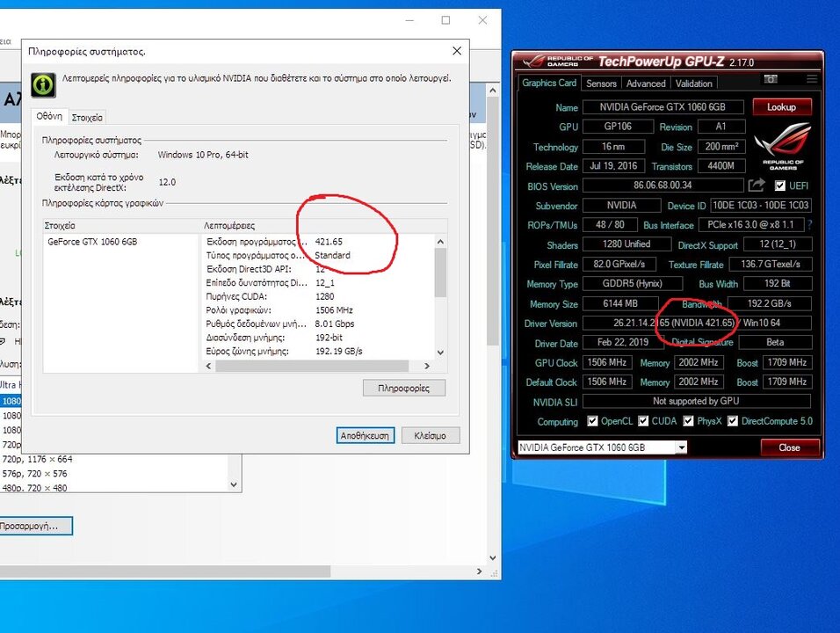
Task: Open the GPU selection dropdown in GPU-Z
Action: tap(602, 447)
